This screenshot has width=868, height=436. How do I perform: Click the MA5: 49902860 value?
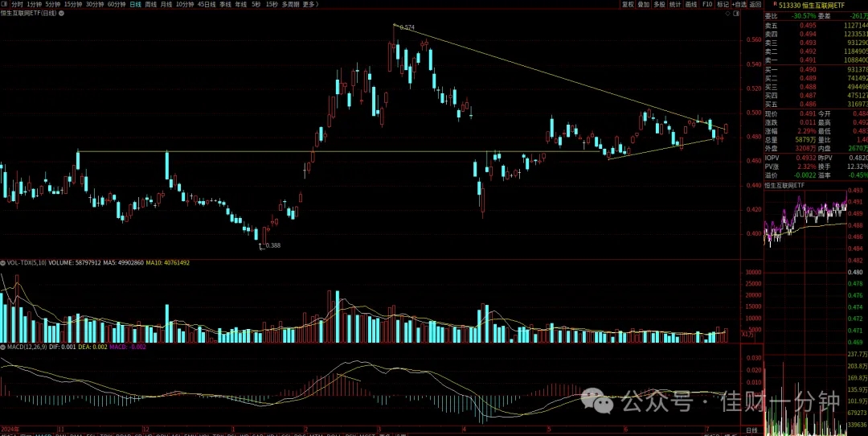tap(123, 262)
